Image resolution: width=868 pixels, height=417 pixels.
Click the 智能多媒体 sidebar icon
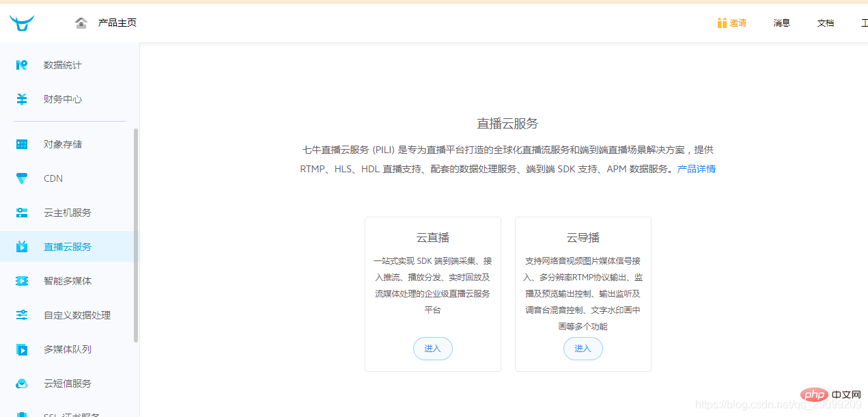pos(21,280)
